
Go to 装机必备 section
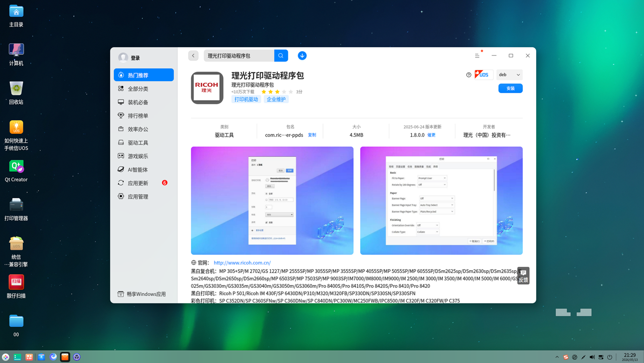[144, 102]
